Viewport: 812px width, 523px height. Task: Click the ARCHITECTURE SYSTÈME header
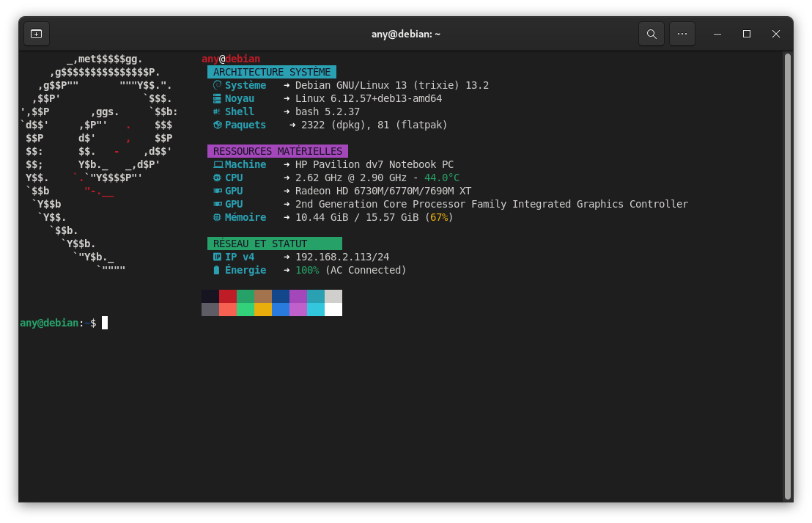click(x=272, y=72)
